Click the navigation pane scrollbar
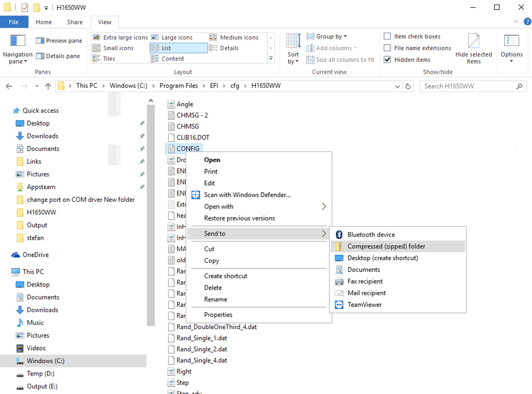532x394 pixels. tap(151, 215)
